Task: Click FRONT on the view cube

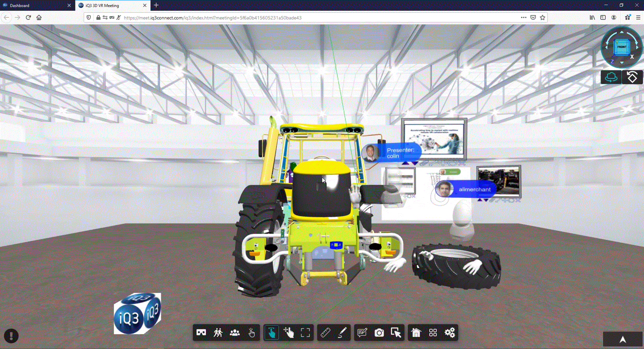Action: (x=622, y=47)
